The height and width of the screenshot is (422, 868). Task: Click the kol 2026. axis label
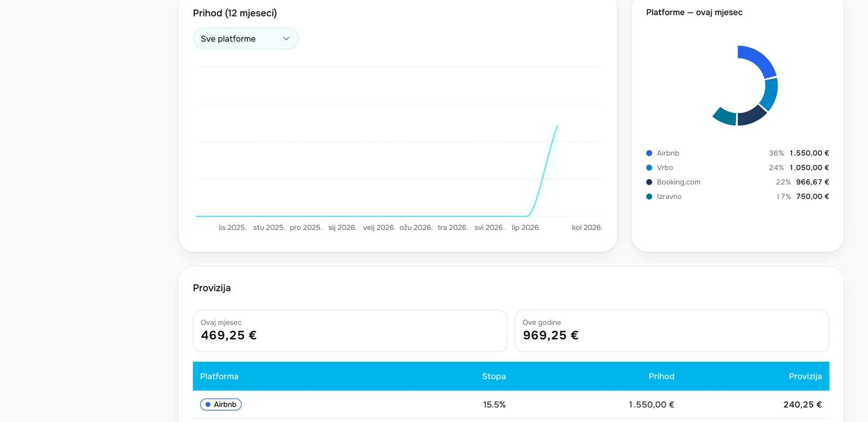tap(587, 228)
